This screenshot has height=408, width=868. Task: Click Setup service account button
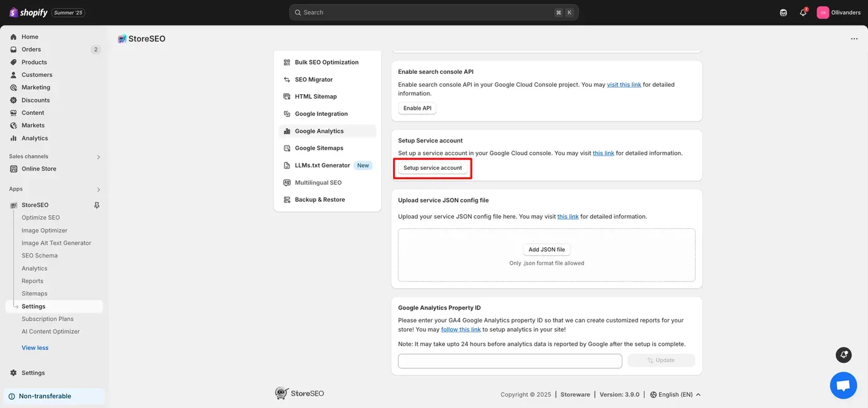click(x=433, y=168)
